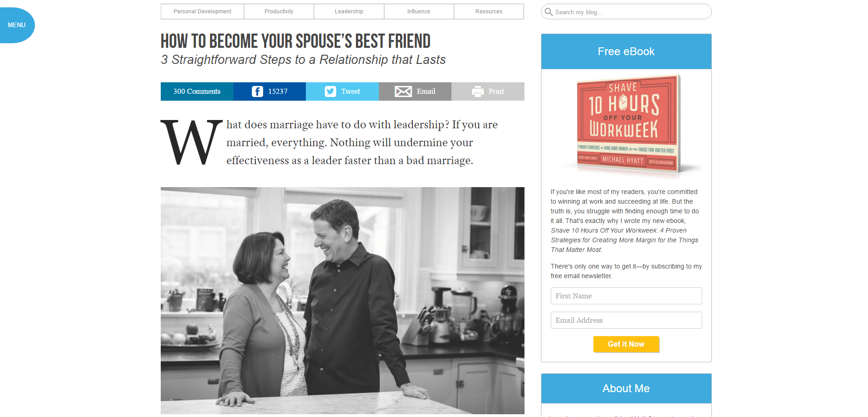Screen dimensions: 868x417
Task: Select the Productivity nav item
Action: point(279,11)
